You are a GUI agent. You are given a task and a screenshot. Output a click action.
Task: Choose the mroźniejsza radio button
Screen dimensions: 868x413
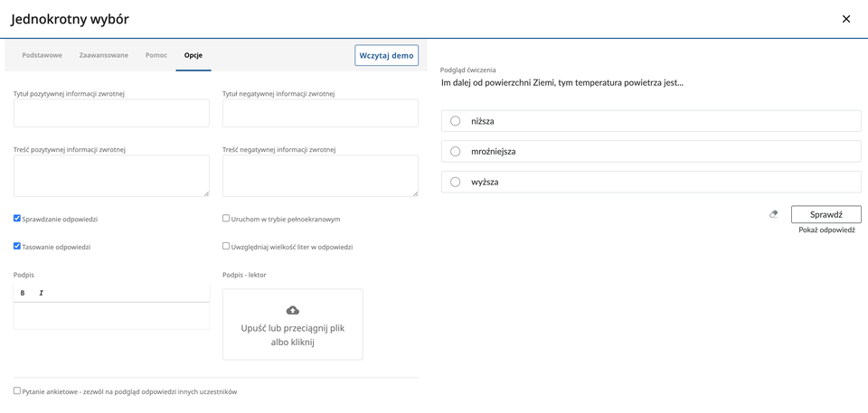[x=456, y=152]
